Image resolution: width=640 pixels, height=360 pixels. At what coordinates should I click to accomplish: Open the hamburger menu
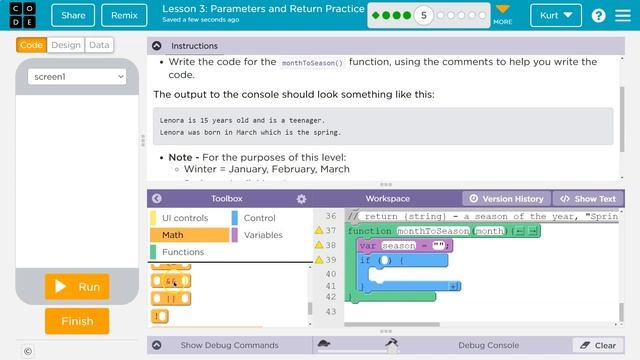tap(623, 16)
